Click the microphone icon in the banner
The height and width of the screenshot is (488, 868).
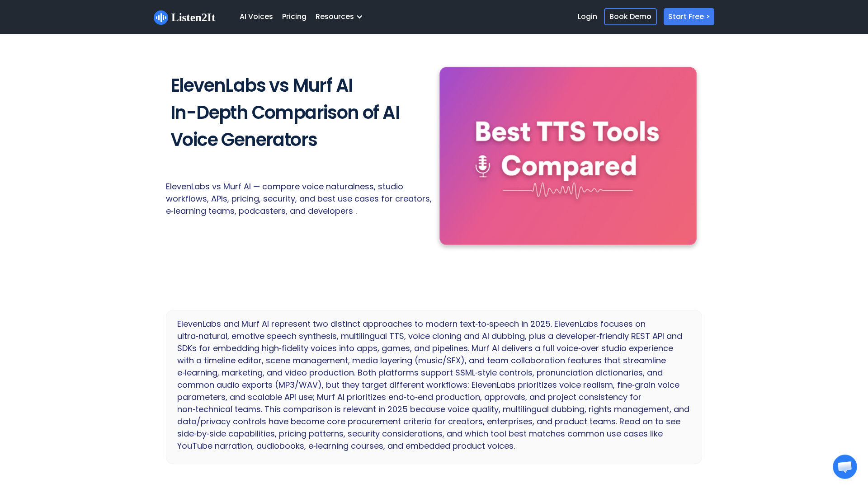[x=482, y=166]
